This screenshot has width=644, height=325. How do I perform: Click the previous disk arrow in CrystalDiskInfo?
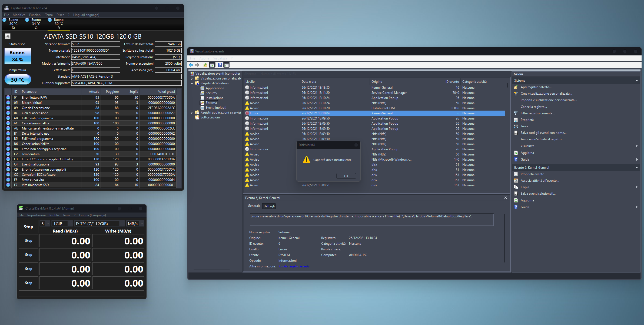(x=8, y=36)
